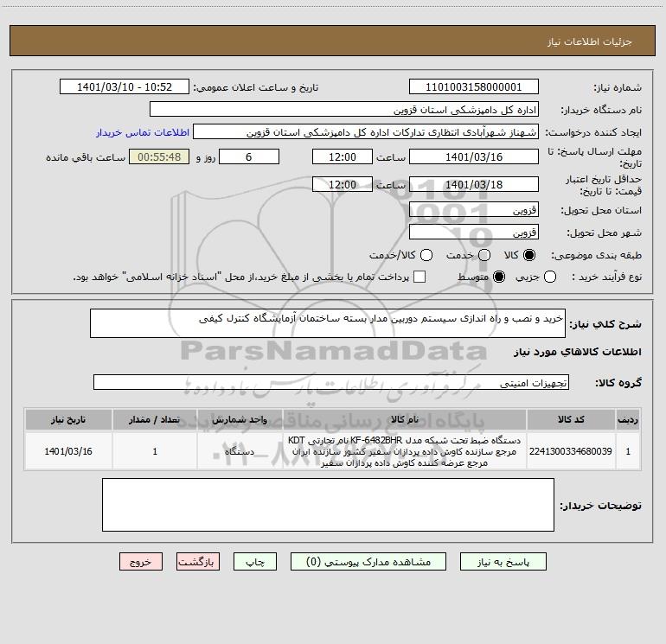666x644 pixels.
Task: Click the کد کالا column header
Action: tap(571, 419)
